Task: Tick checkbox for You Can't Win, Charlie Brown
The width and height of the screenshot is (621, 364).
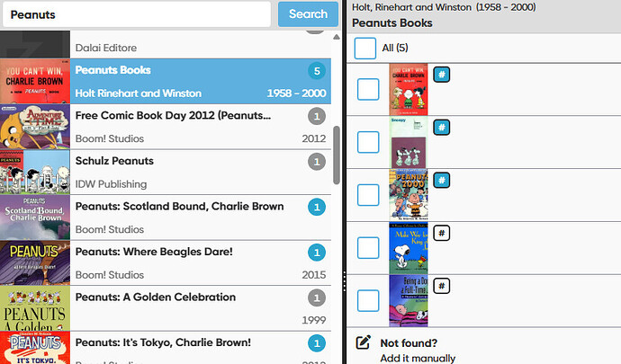Action: (x=368, y=89)
